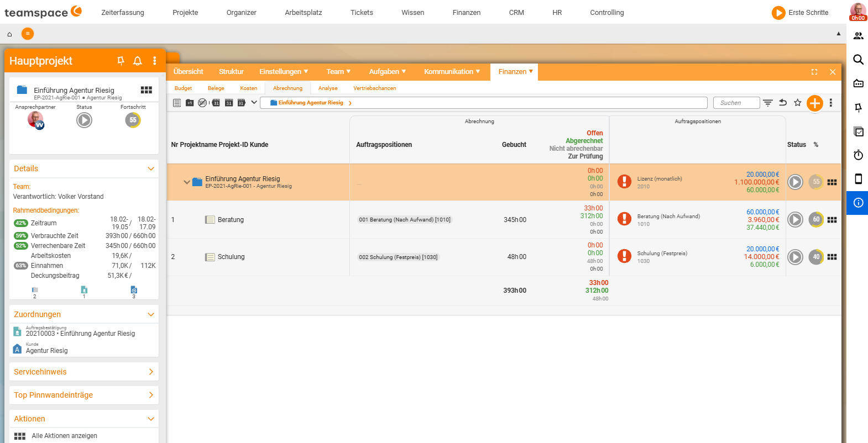Mark view as favorite with star

pyautogui.click(x=798, y=103)
